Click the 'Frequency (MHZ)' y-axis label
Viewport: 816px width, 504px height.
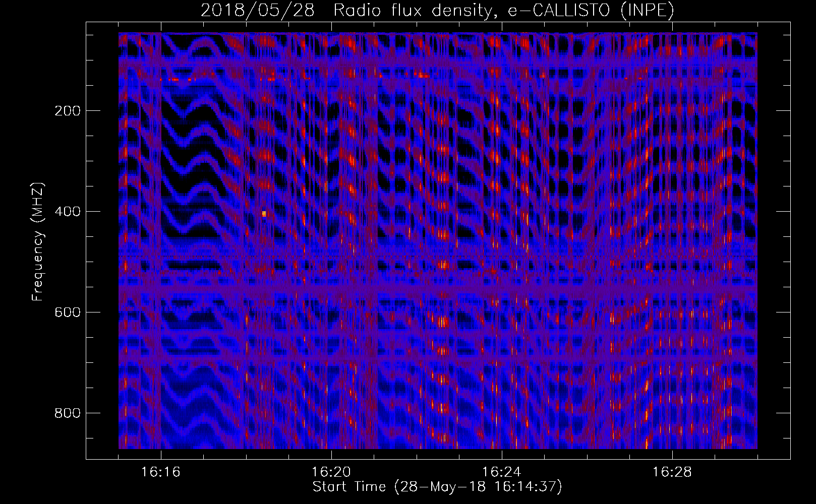coord(38,242)
